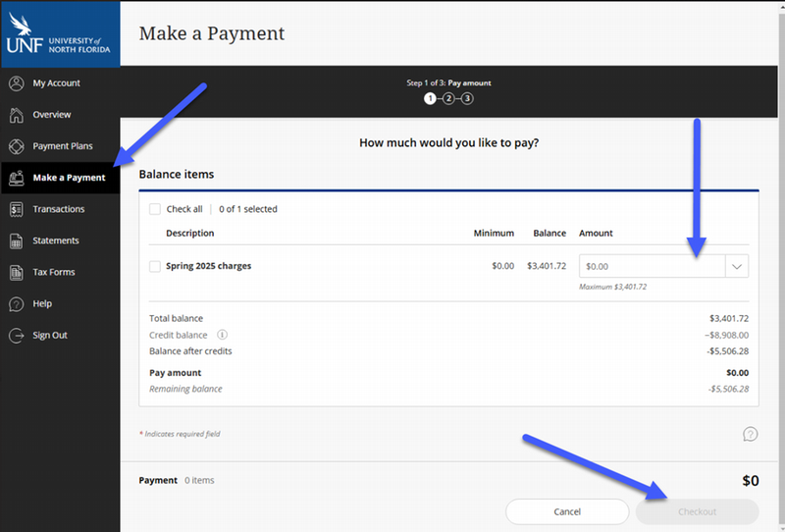Click the Payment Plans sidebar icon
Image resolution: width=785 pixels, height=532 pixels.
pos(16,146)
